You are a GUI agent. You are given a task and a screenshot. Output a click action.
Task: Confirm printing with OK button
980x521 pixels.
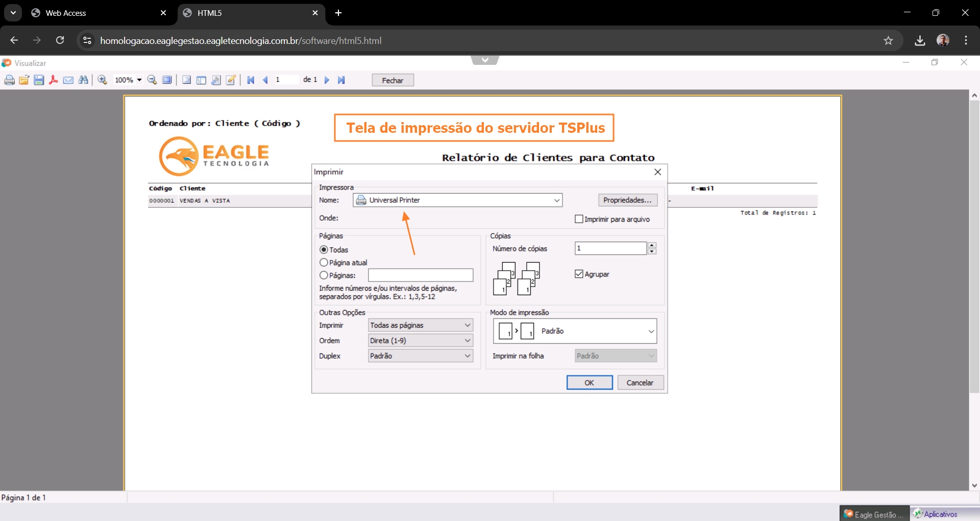click(590, 383)
